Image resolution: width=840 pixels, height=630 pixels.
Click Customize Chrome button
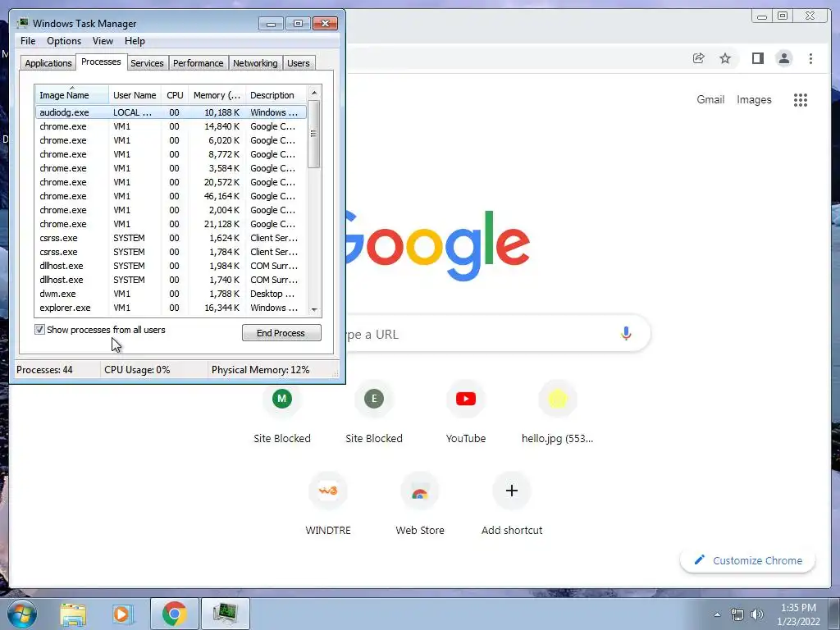tap(748, 560)
